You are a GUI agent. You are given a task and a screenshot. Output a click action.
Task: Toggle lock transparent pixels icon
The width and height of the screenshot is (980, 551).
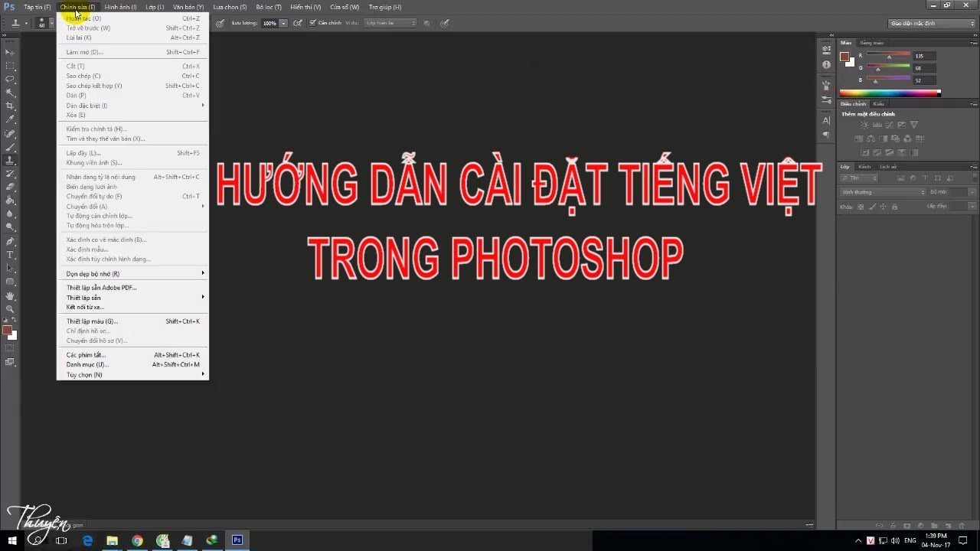click(x=861, y=207)
